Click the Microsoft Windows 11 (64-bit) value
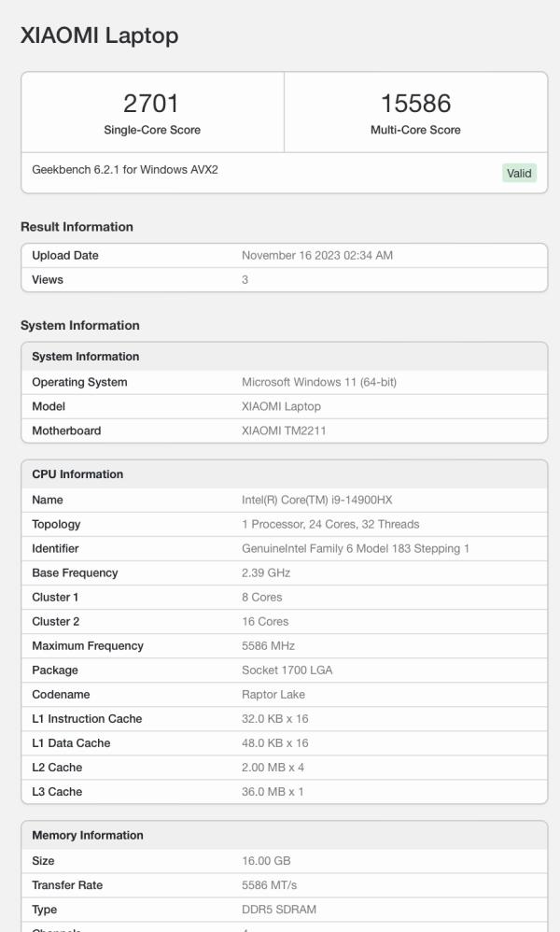Image resolution: width=560 pixels, height=932 pixels. 318,382
